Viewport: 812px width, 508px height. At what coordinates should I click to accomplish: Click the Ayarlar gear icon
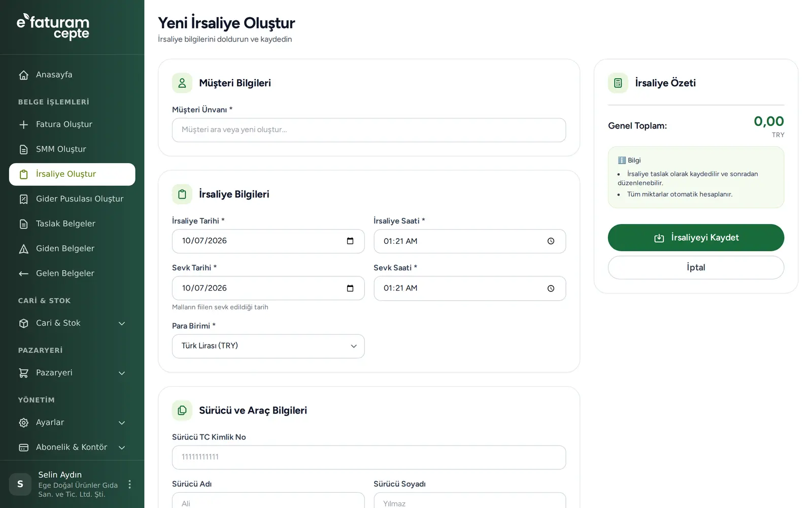pos(23,423)
